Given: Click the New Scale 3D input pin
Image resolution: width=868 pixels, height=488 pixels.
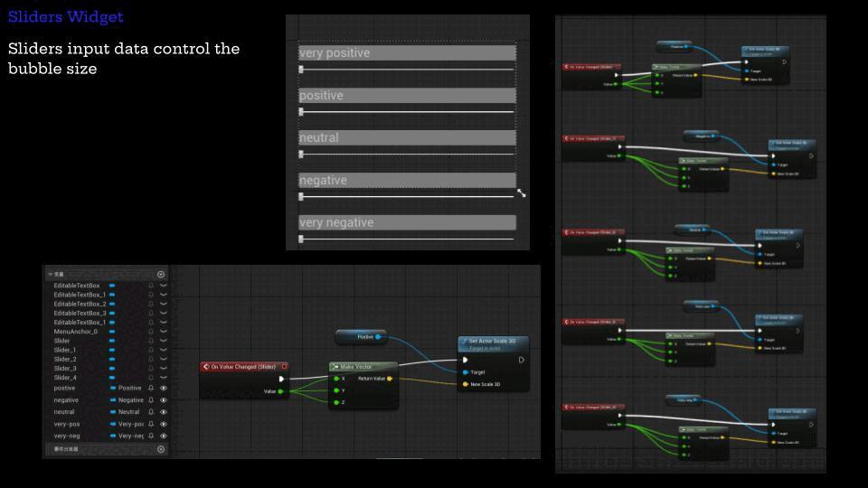Looking at the screenshot, I should [x=466, y=384].
